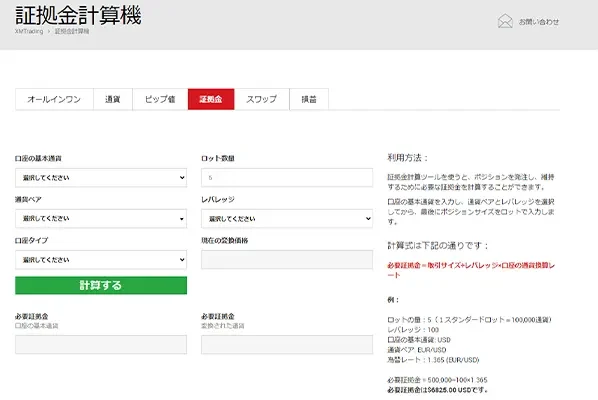Click the red formula text 必要証拠金＝取引サイズ

[x=471, y=270]
